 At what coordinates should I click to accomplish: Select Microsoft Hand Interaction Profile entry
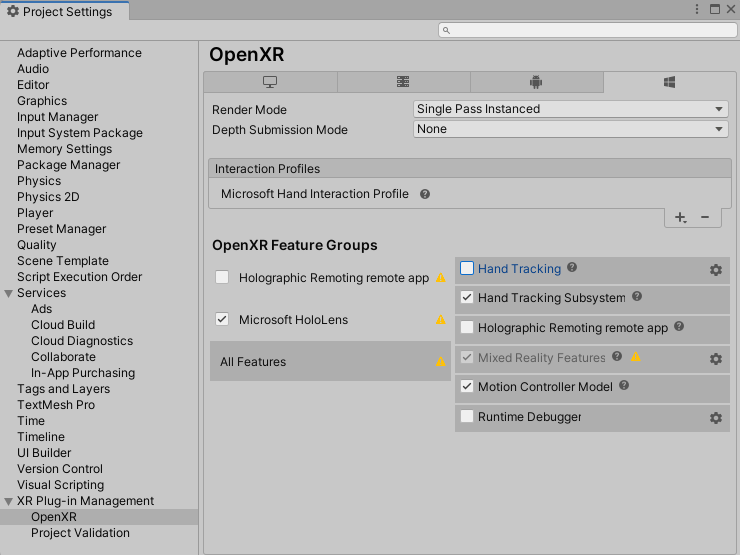coord(315,194)
